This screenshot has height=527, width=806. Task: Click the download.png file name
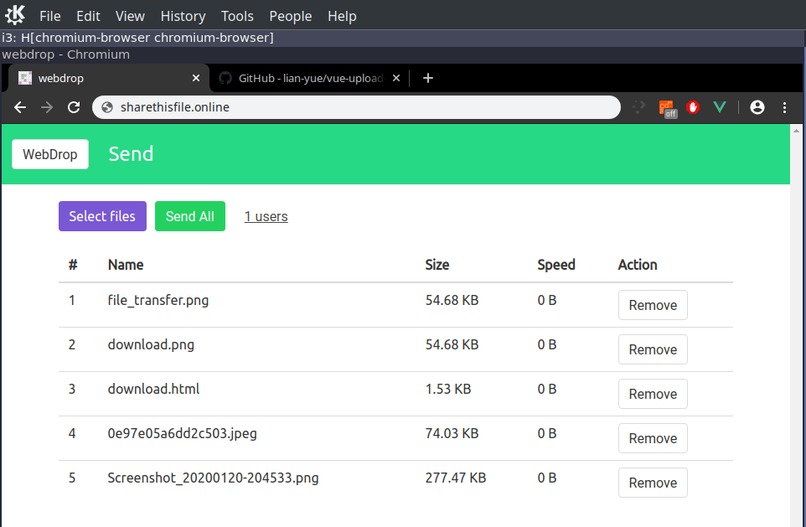[x=151, y=344]
